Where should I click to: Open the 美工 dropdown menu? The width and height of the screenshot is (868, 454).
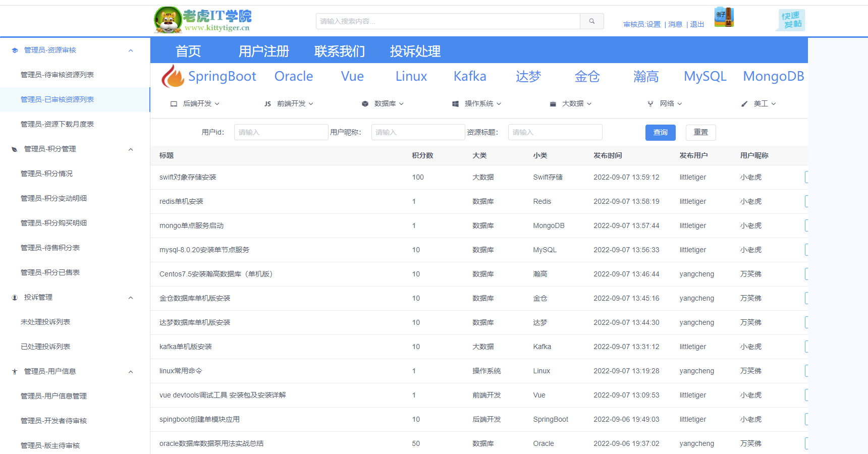click(758, 103)
